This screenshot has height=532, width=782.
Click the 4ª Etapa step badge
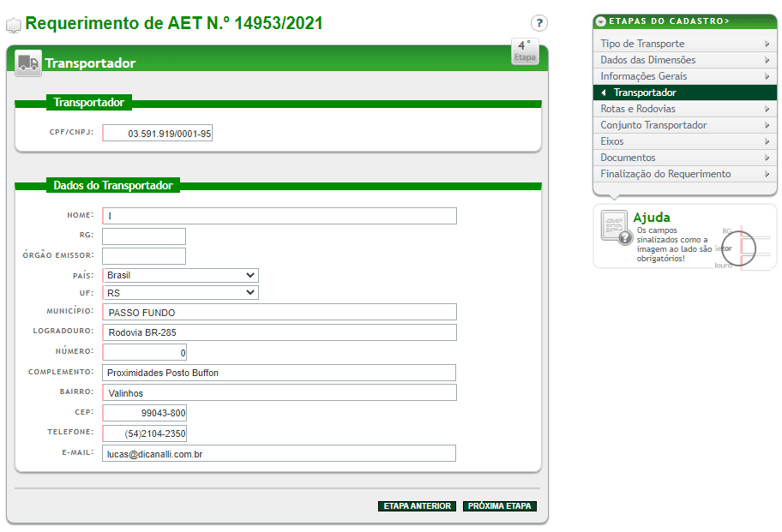coord(524,51)
